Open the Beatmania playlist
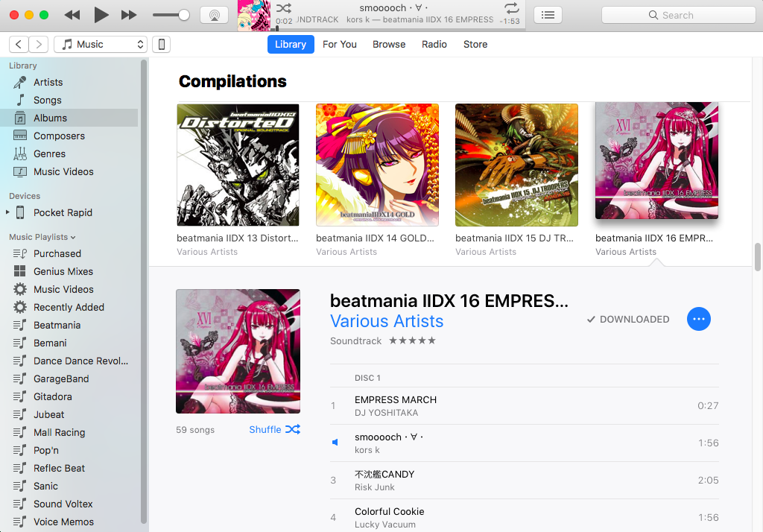Viewport: 763px width, 532px height. click(x=69, y=325)
